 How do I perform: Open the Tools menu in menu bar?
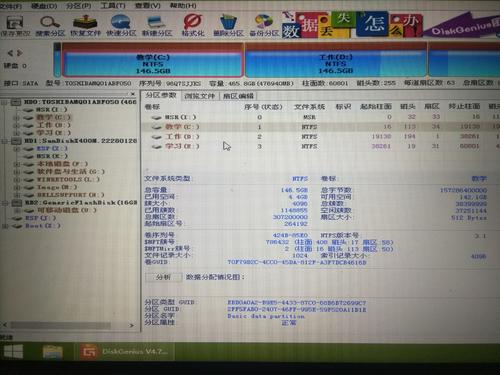(114, 5)
